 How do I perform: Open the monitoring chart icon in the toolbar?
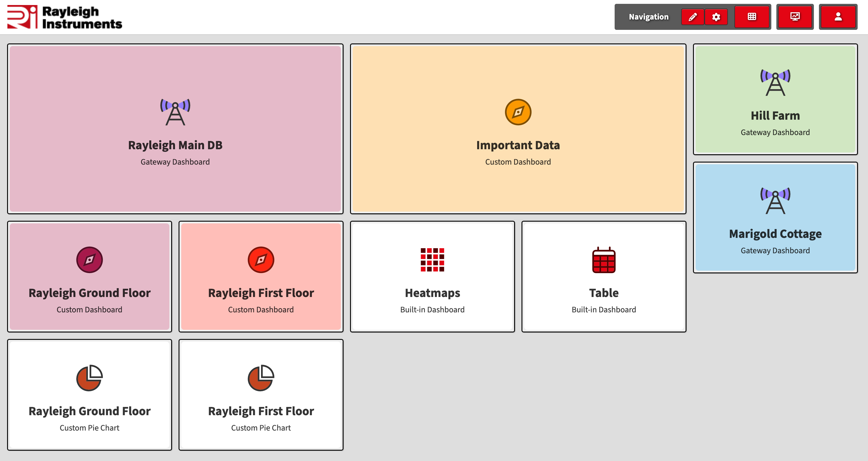click(795, 17)
